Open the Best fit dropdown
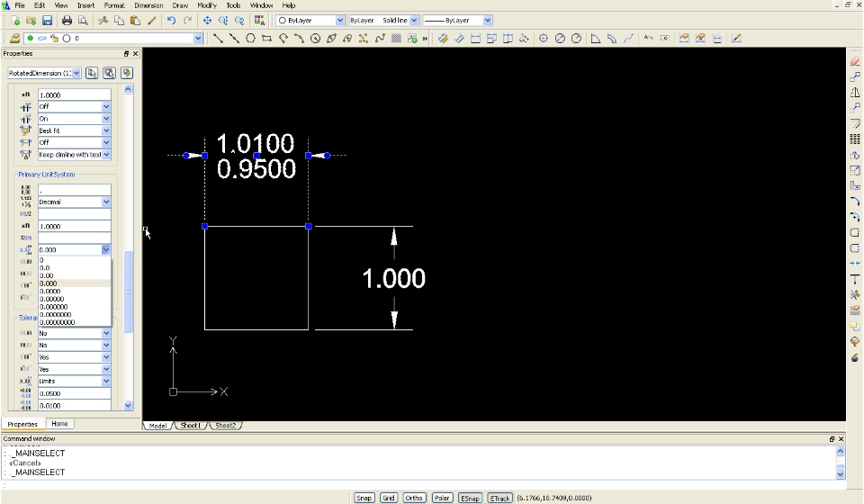The height and width of the screenshot is (504, 864). [106, 130]
